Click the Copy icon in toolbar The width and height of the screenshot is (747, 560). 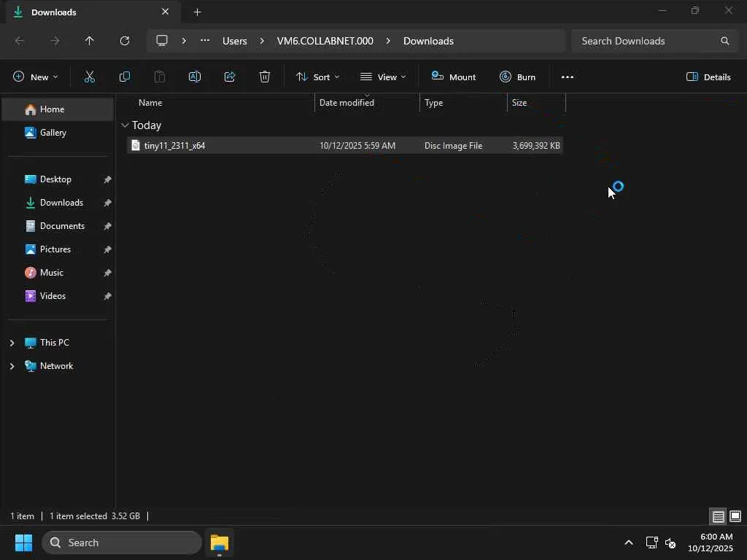pos(124,77)
